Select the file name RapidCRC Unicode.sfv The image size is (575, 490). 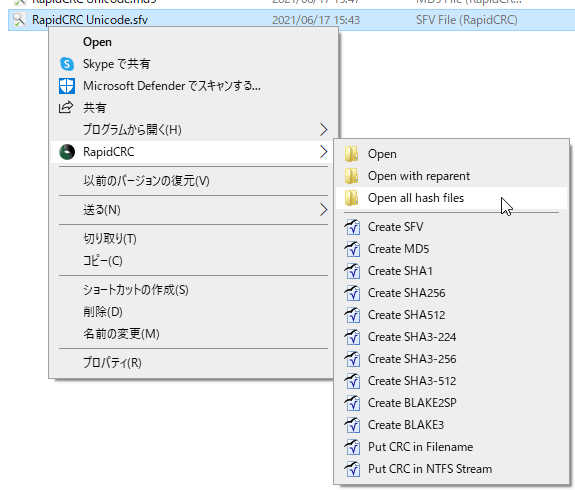click(x=90, y=20)
